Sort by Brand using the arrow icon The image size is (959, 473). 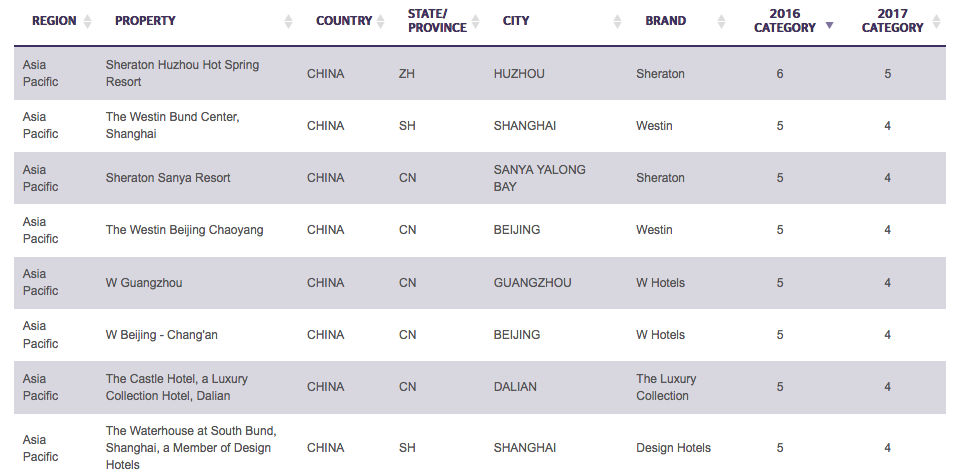point(722,21)
